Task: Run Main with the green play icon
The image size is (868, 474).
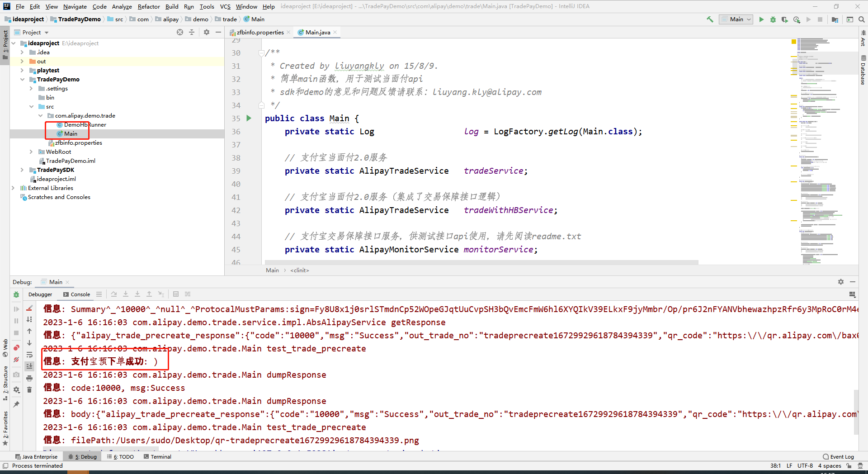Action: (x=761, y=19)
